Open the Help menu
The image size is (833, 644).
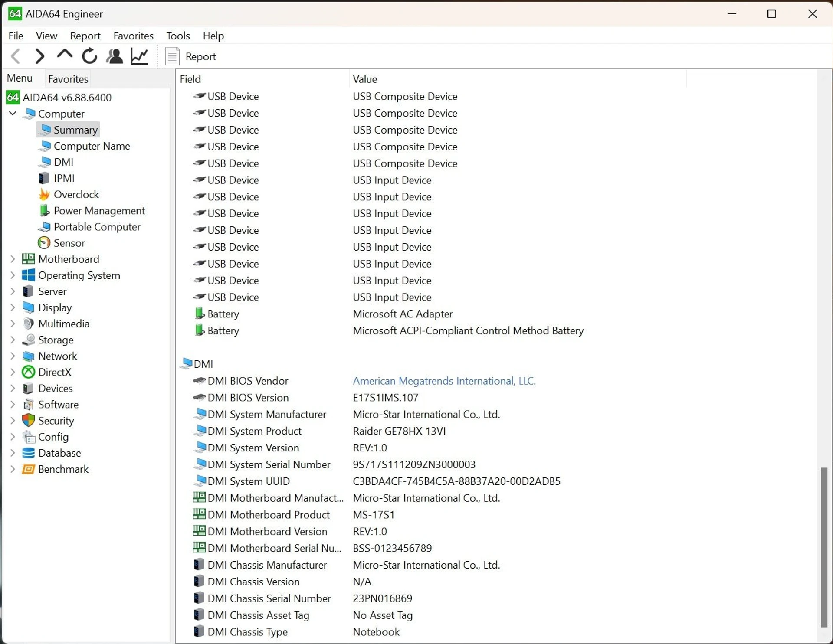coord(213,36)
